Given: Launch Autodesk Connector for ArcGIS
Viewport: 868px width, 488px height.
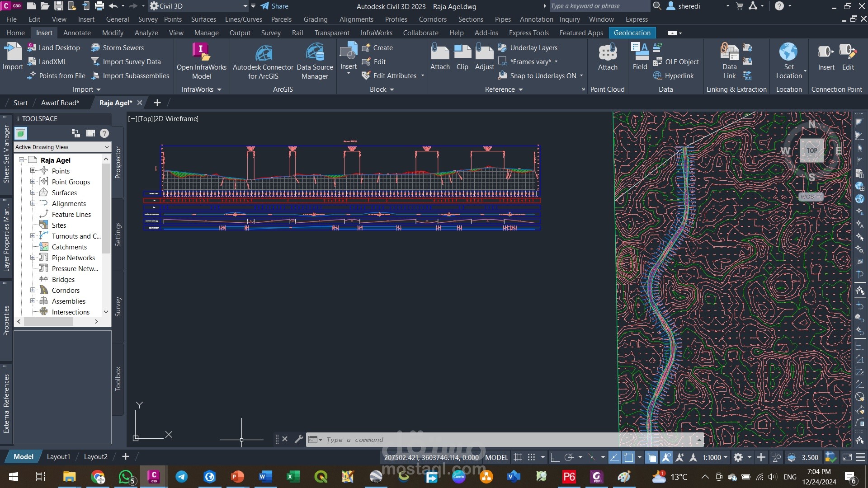Looking at the screenshot, I should pyautogui.click(x=263, y=61).
